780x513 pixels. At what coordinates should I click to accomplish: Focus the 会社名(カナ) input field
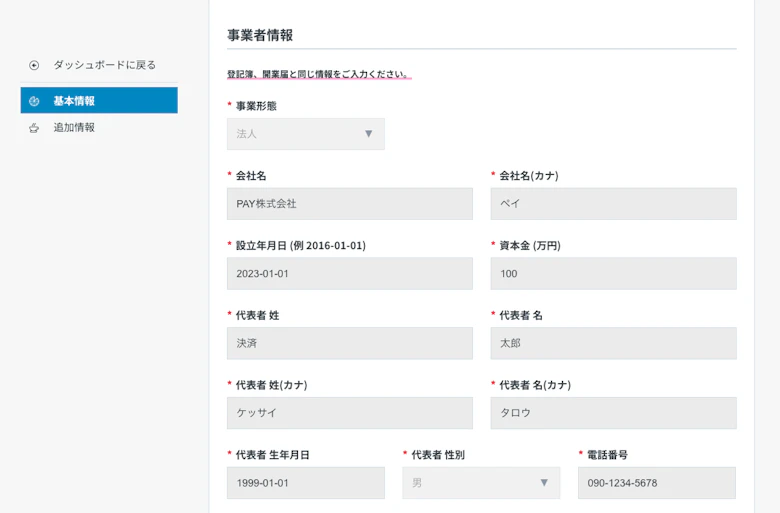click(613, 204)
